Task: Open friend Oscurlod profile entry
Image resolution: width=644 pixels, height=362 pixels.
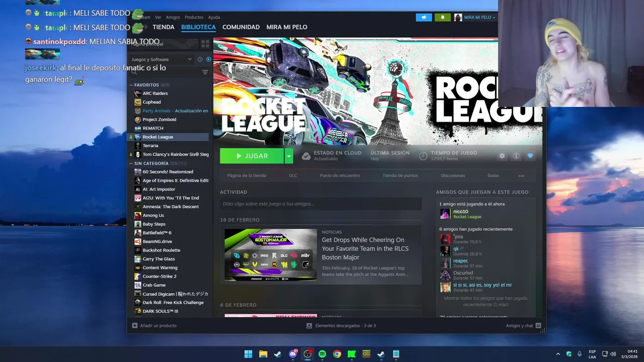Action: point(463,276)
